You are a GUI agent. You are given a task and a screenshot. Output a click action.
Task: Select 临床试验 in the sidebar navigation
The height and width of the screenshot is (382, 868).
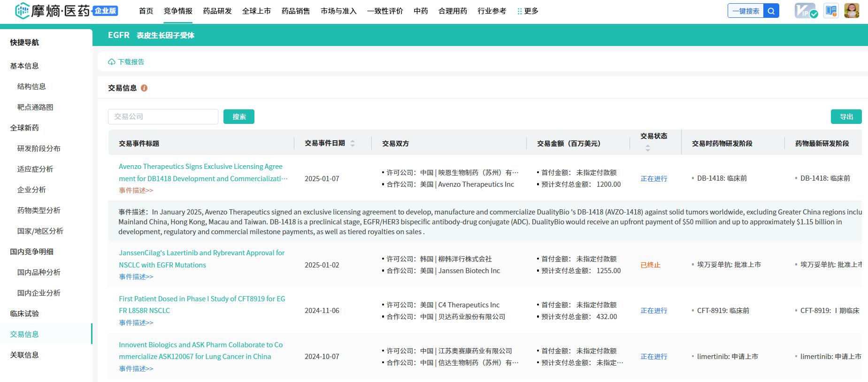coord(24,313)
